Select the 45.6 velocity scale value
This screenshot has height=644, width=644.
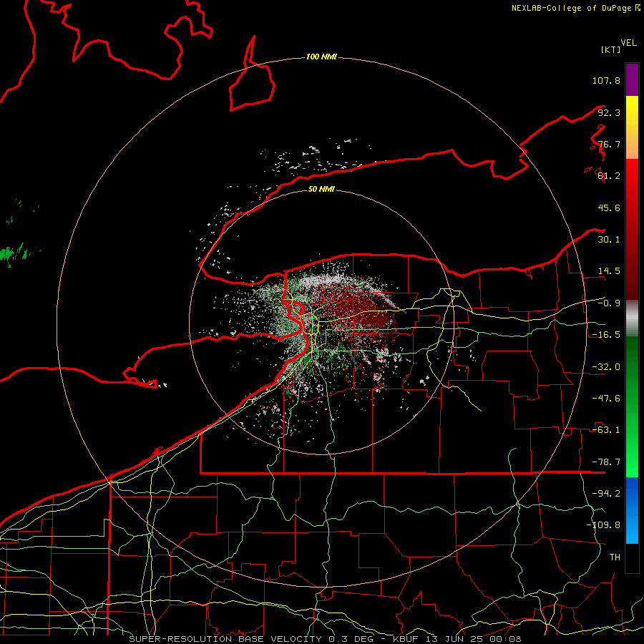click(x=609, y=208)
